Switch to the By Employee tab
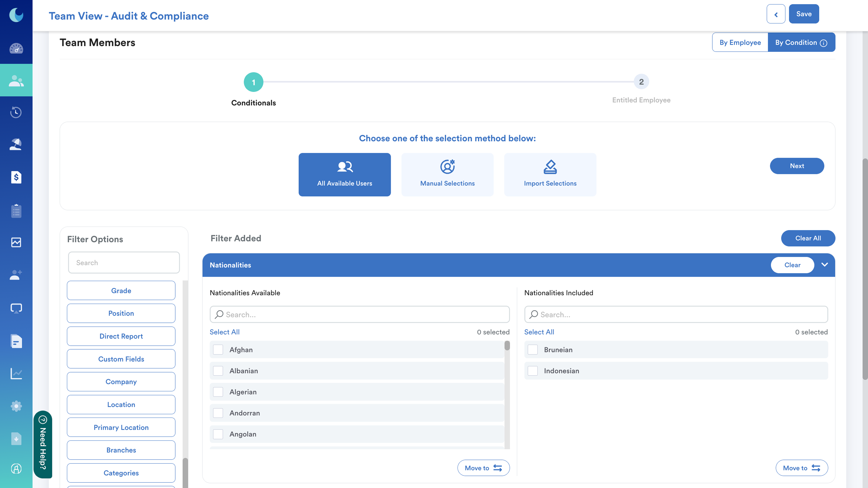 click(740, 43)
